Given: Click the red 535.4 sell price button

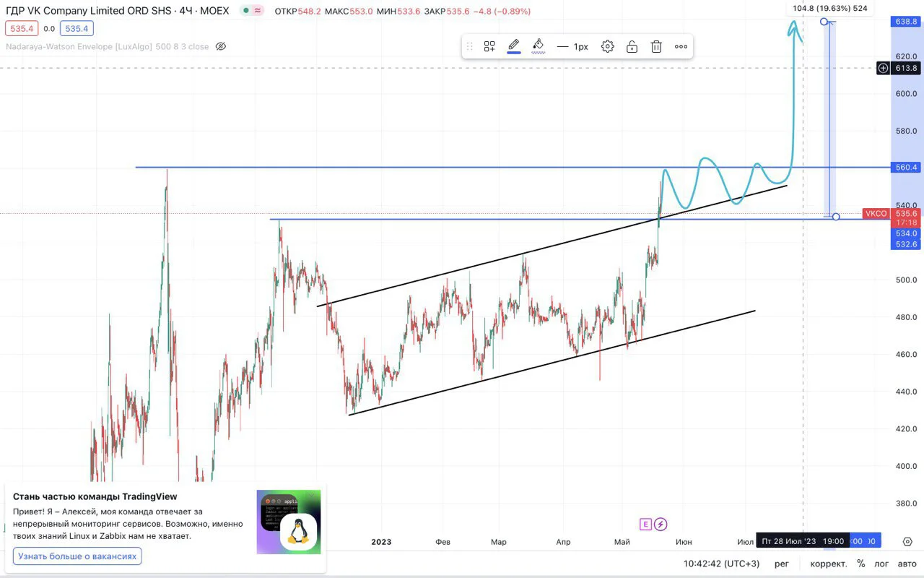Looking at the screenshot, I should 22,29.
